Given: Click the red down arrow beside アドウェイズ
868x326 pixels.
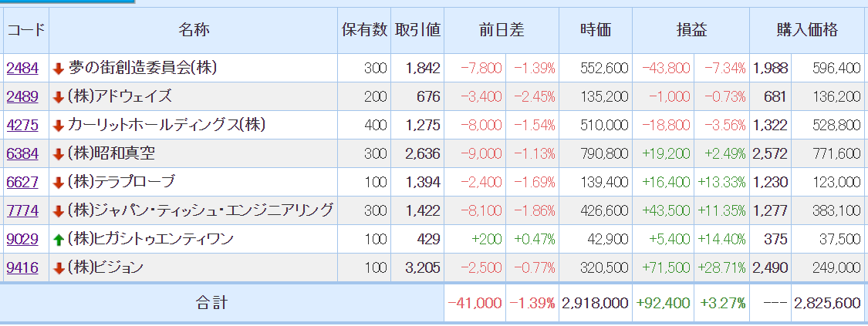Looking at the screenshot, I should point(59,98).
